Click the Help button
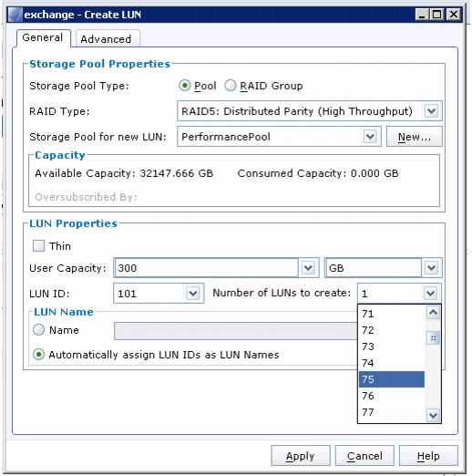The height and width of the screenshot is (476, 472). [428, 456]
